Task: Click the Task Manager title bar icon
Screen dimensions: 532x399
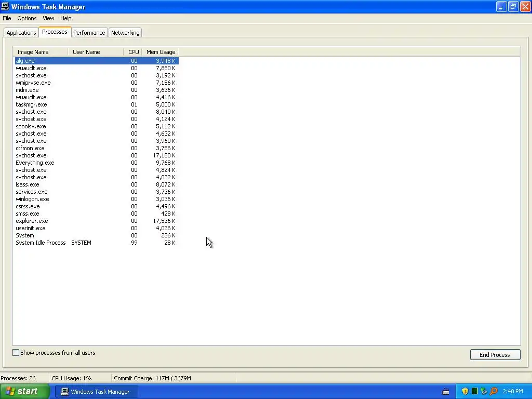Action: click(x=5, y=6)
